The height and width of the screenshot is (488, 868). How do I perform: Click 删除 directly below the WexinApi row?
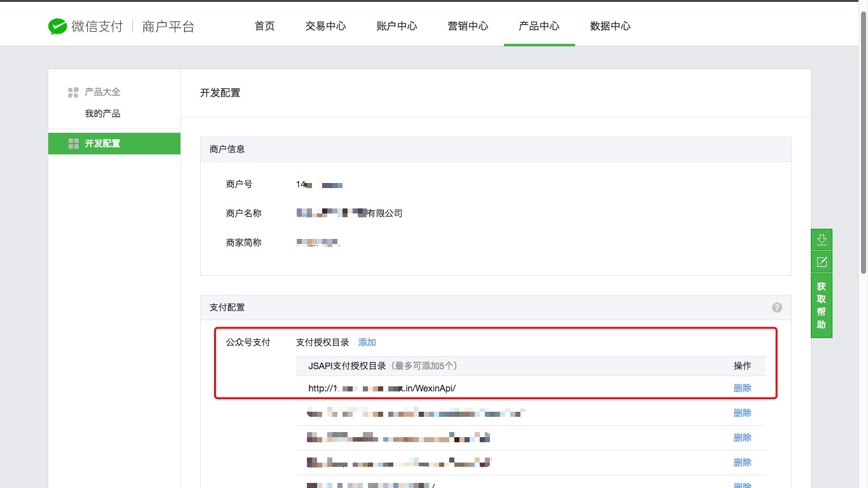[742, 413]
